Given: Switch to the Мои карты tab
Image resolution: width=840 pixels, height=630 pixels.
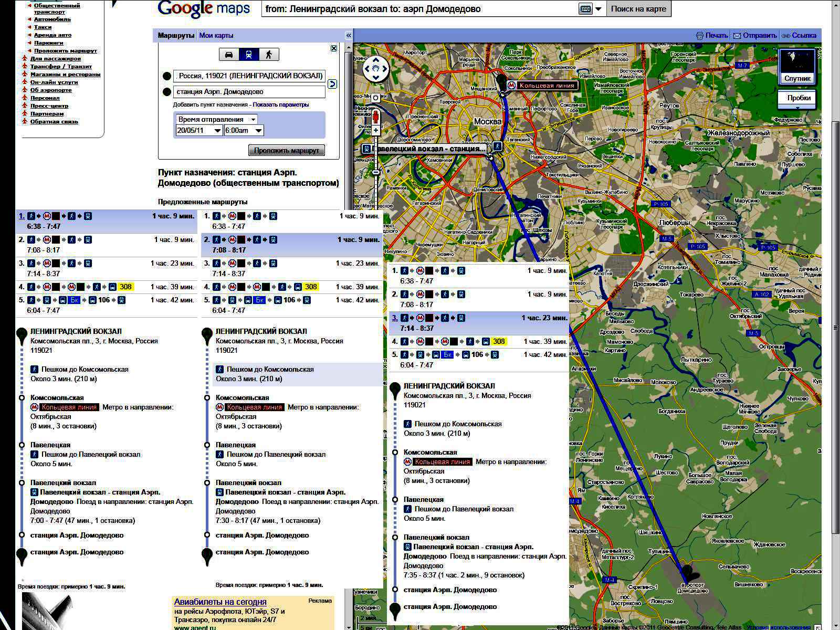Looking at the screenshot, I should 216,36.
